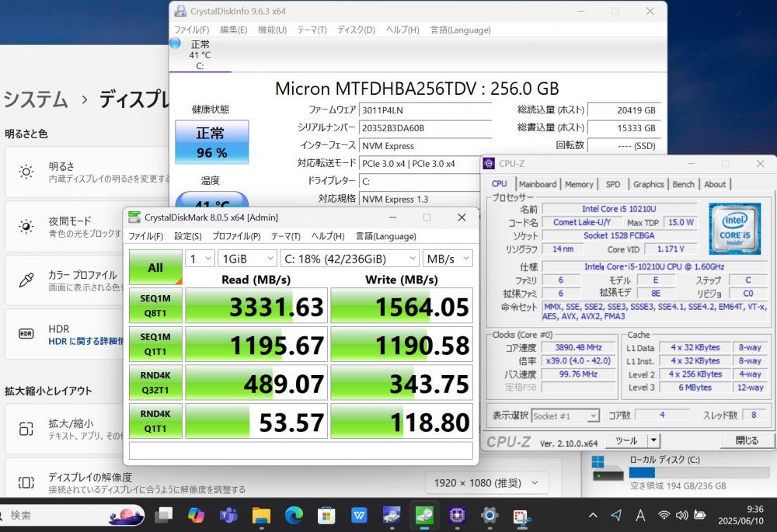
Task: Click the IME input mode A indicator
Action: [640, 516]
